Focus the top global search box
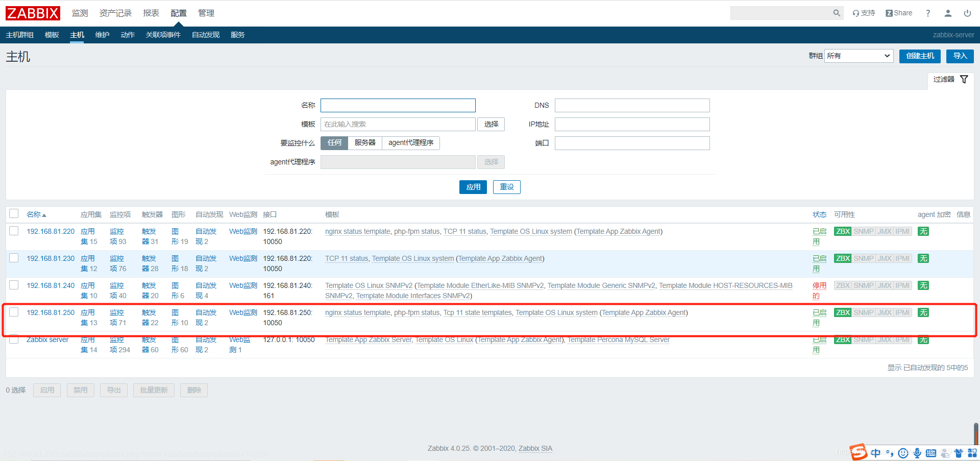The height and width of the screenshot is (461, 980). pos(780,13)
